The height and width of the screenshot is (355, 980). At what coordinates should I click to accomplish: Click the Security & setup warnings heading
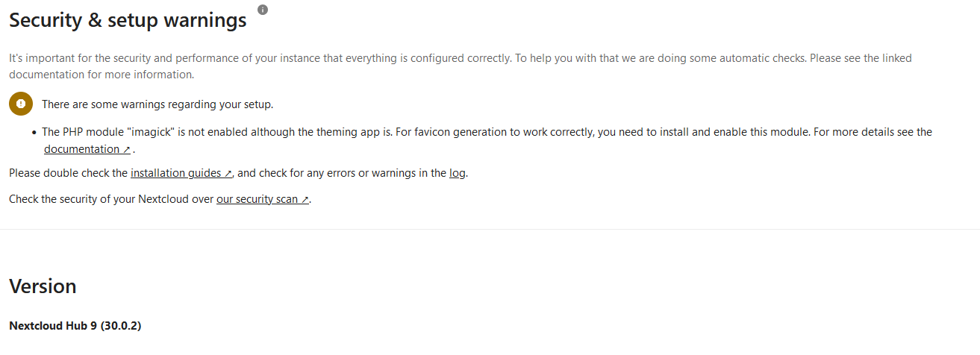(128, 21)
